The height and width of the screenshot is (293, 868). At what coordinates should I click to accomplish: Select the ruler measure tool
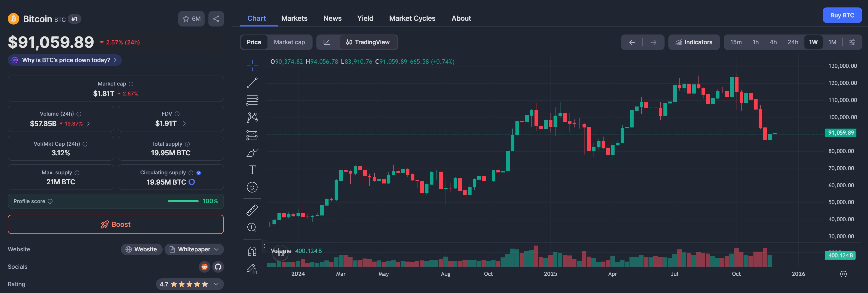coord(252,210)
